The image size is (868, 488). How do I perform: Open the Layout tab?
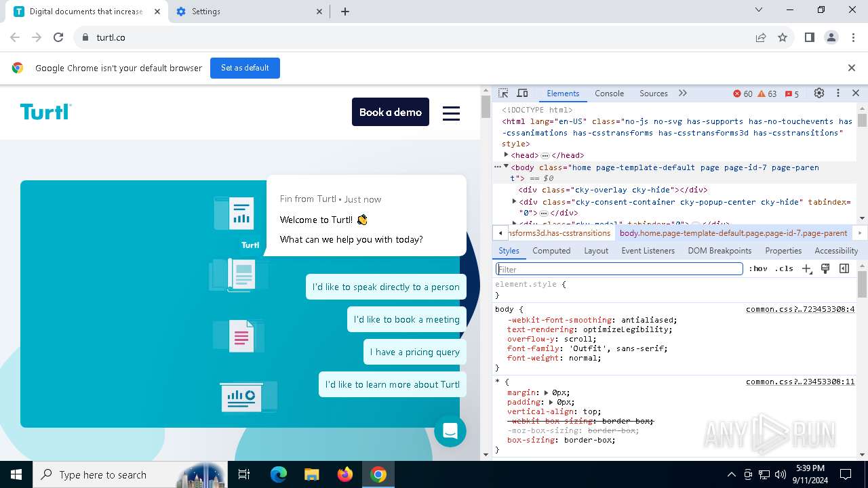point(596,251)
